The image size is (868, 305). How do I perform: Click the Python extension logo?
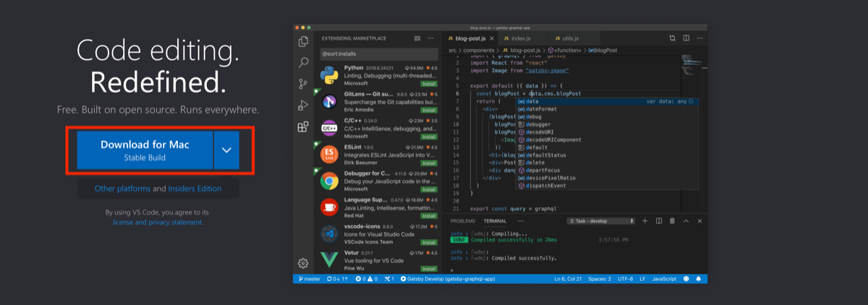(x=330, y=74)
